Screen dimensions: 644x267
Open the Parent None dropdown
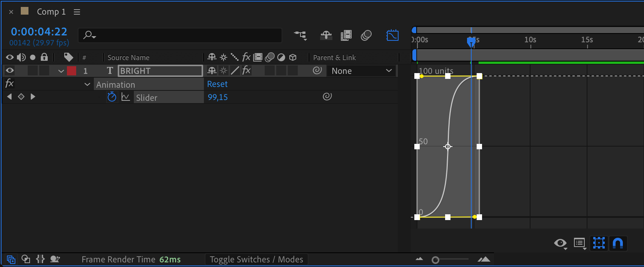361,71
